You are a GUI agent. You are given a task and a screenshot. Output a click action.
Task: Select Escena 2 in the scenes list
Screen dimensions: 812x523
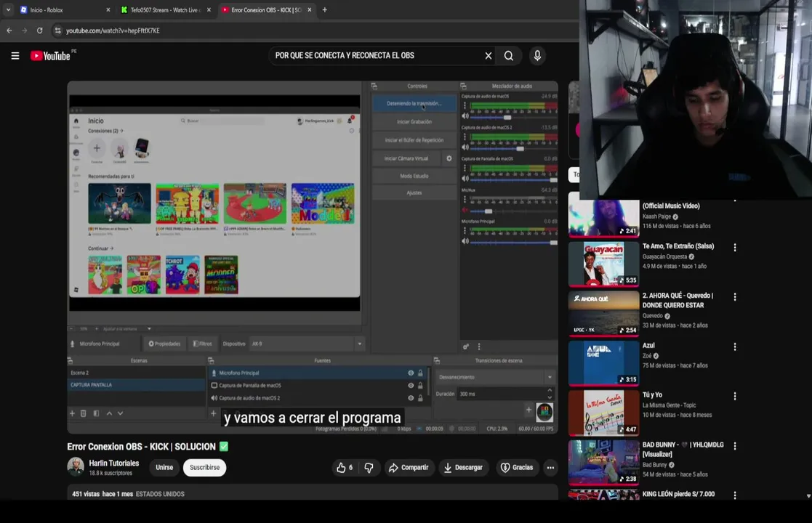[x=136, y=373]
